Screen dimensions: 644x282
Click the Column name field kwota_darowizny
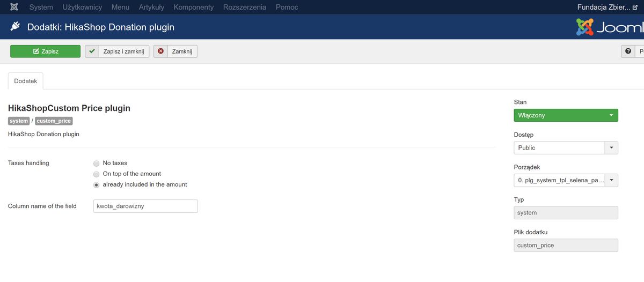[x=145, y=206]
